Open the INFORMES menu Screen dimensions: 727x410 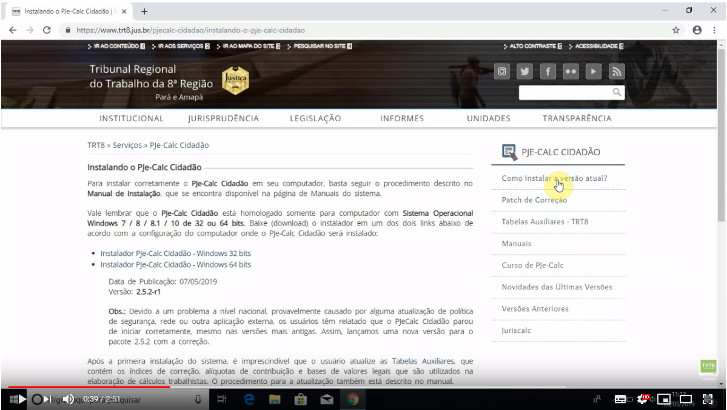402,118
